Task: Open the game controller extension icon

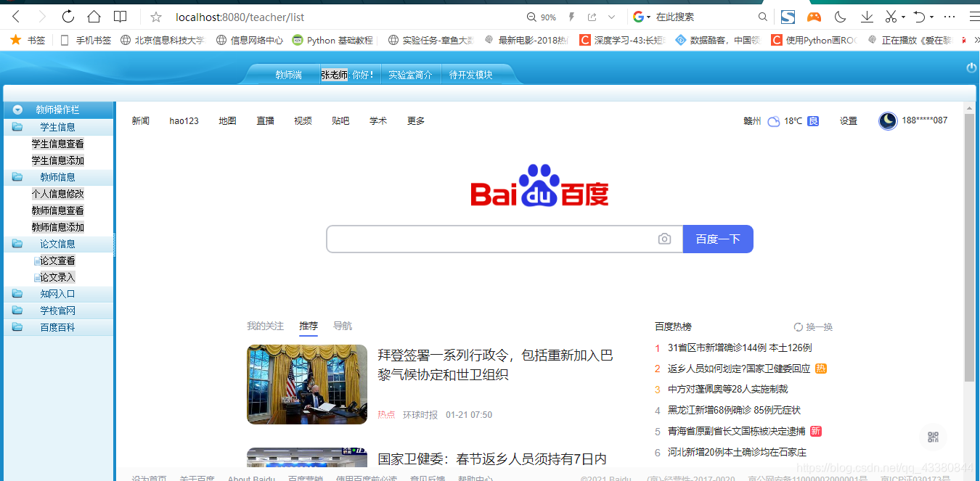Action: [x=814, y=16]
